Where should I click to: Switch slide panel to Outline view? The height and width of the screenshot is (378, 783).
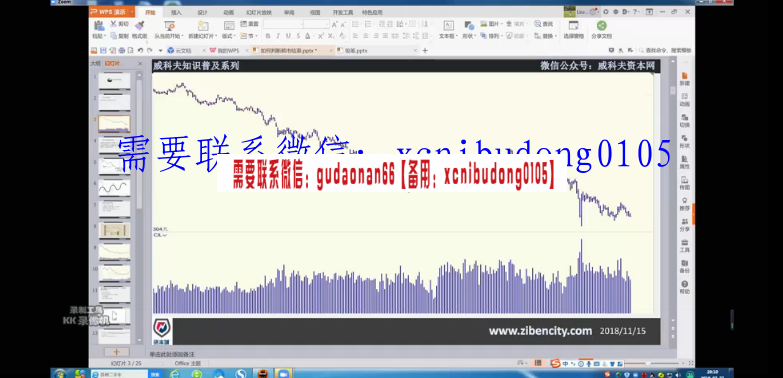(x=95, y=63)
